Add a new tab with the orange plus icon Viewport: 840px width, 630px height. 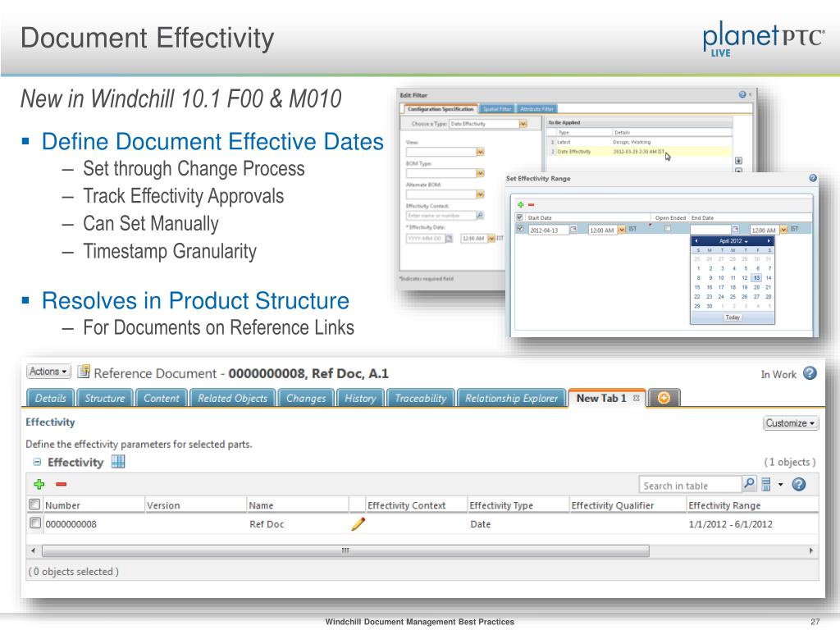pos(664,398)
